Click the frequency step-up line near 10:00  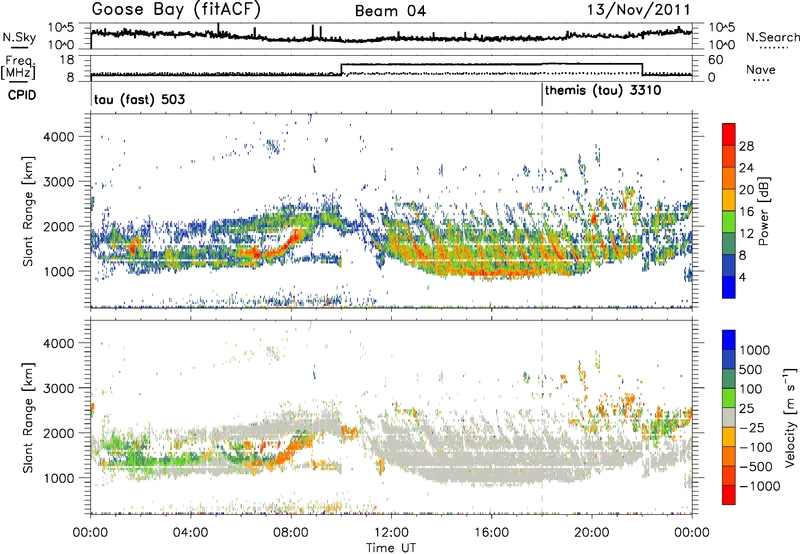[341, 69]
